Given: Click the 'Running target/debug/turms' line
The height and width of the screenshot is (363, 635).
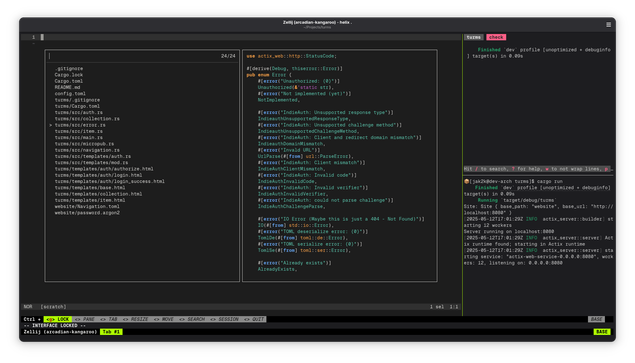Looking at the screenshot, I should (517, 201).
